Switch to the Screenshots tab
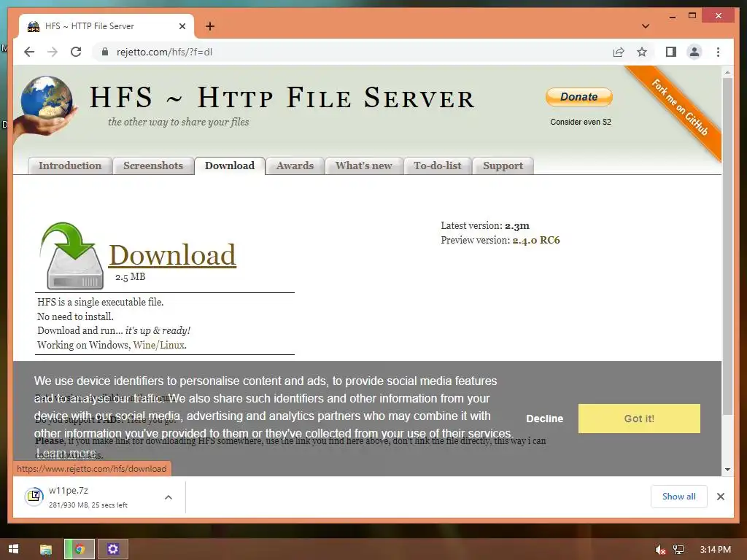The width and height of the screenshot is (747, 560). click(153, 166)
